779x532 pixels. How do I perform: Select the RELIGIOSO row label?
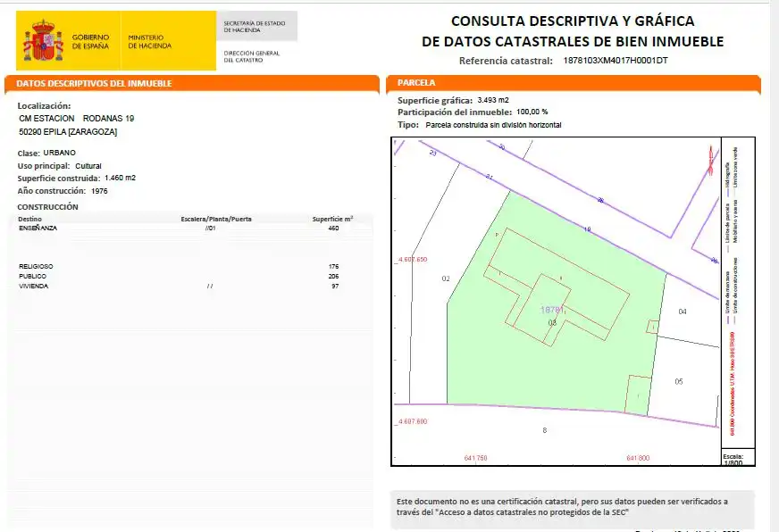click(x=36, y=267)
